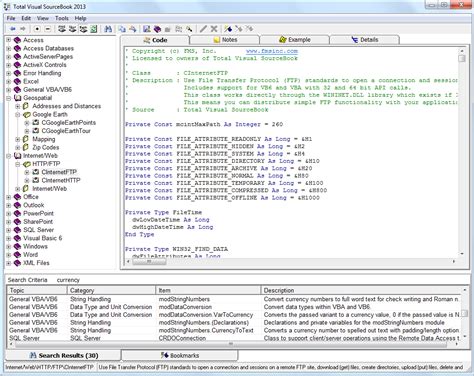
Task: Click the application icon in the title bar
Action: [x=7, y=6]
